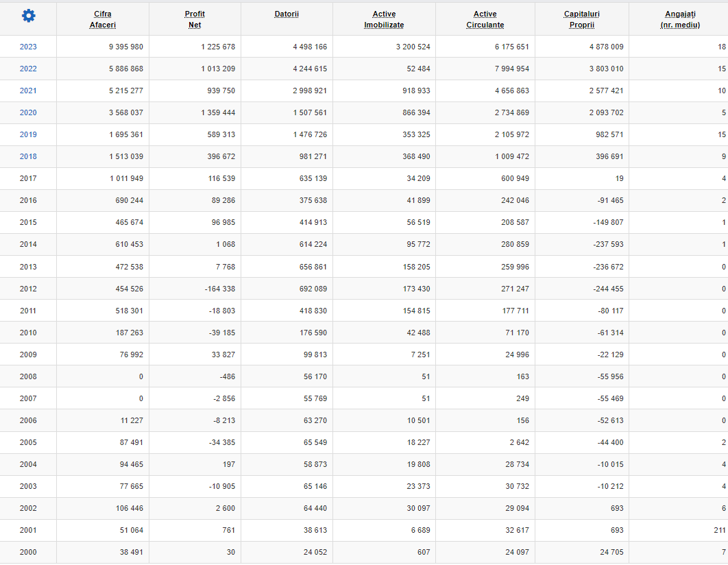
Task: Select the 154 815 fixed assets cell
Action: point(385,311)
